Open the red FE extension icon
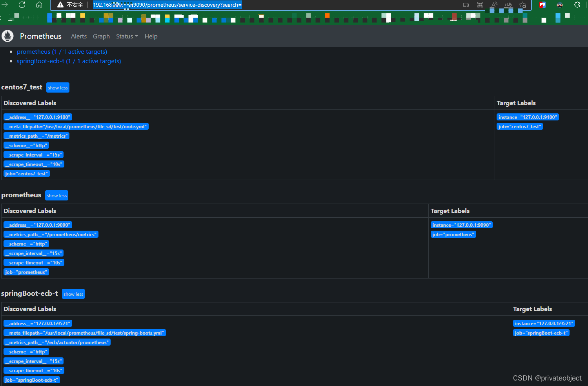Viewport: 588px width, 386px height. pyautogui.click(x=542, y=5)
